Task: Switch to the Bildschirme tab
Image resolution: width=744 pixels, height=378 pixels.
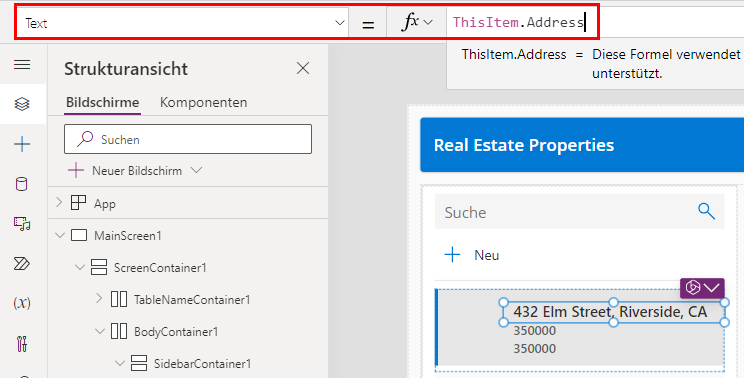Action: pos(102,102)
